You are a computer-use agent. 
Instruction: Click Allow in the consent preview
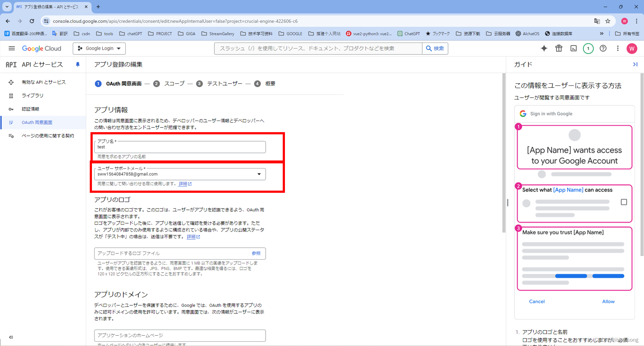pyautogui.click(x=608, y=301)
